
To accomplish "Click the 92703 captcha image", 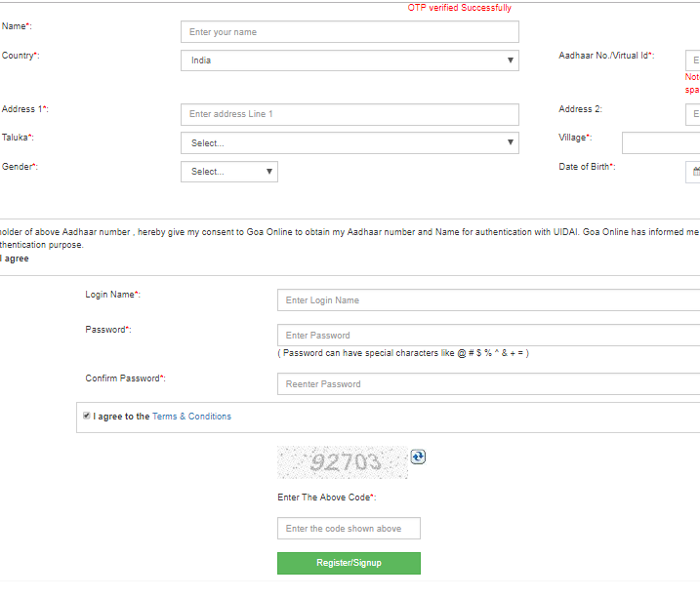I will [343, 462].
